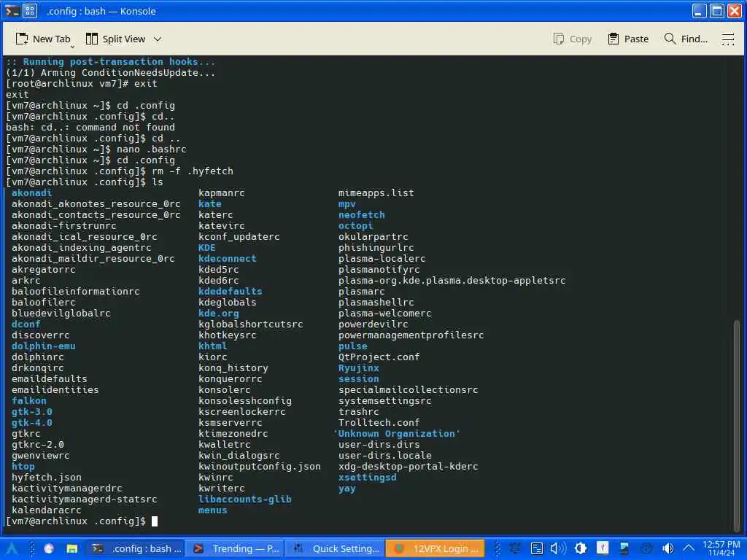
Task: Click the Trolltech.conf file name
Action: [x=379, y=422]
